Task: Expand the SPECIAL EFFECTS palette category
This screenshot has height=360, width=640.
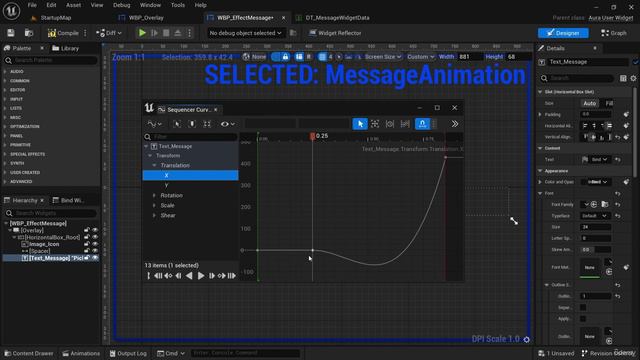Action: point(27,154)
